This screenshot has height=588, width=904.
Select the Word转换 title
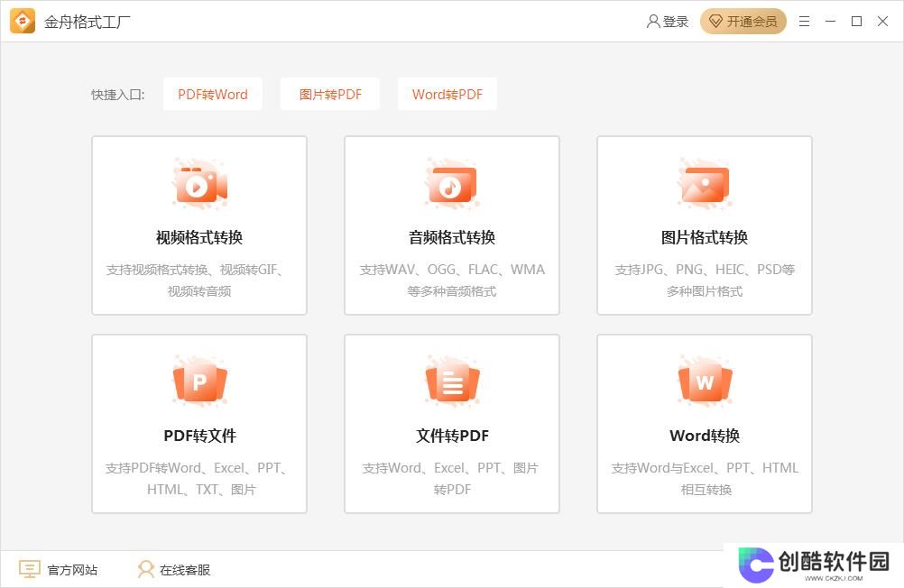(x=705, y=436)
